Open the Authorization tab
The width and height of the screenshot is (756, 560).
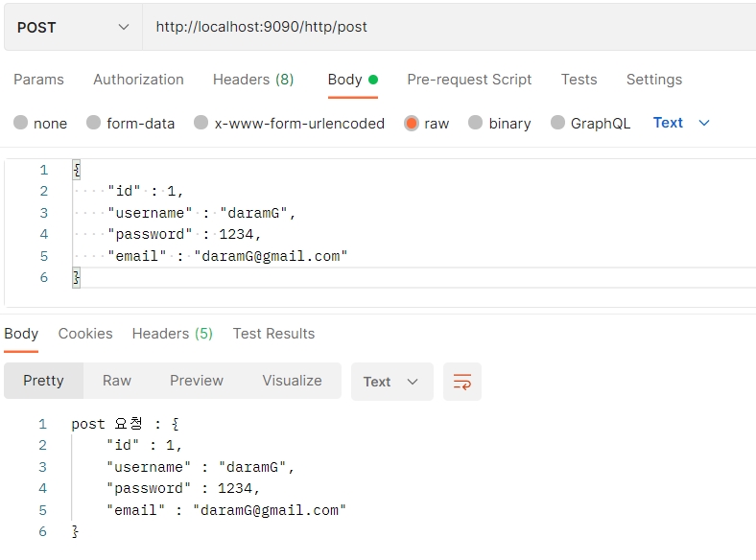point(138,80)
